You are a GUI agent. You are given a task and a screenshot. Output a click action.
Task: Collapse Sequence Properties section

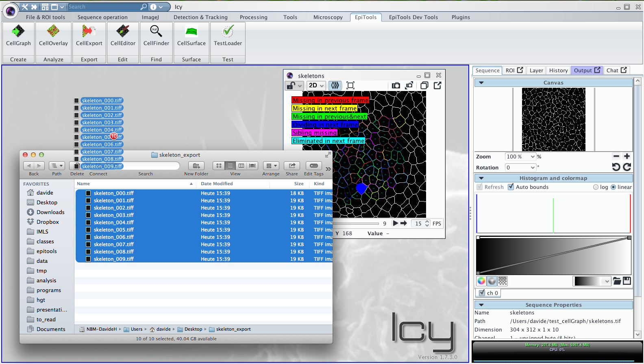481,305
